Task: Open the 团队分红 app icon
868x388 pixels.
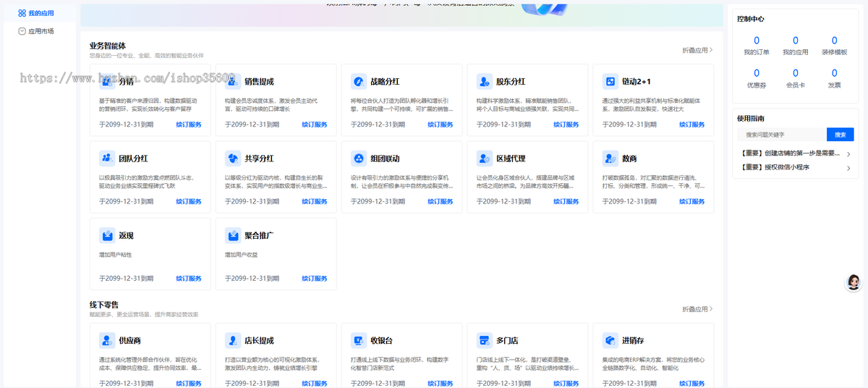Action: click(107, 159)
